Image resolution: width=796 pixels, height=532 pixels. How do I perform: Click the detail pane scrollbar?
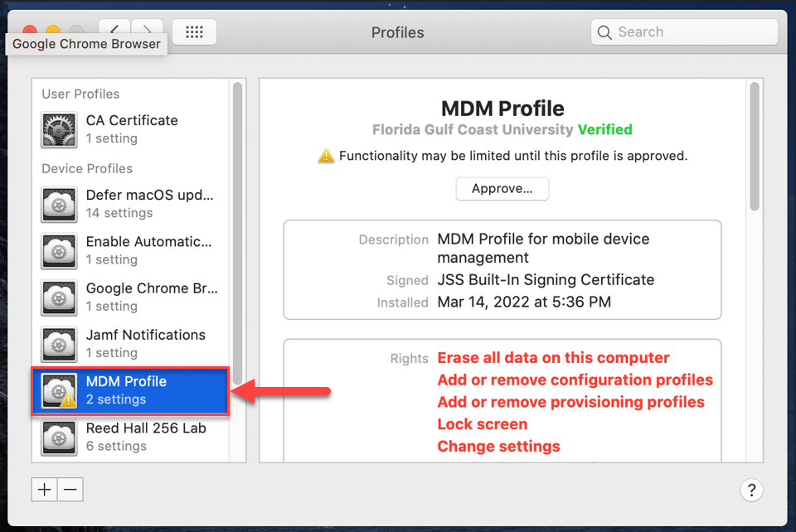click(755, 146)
